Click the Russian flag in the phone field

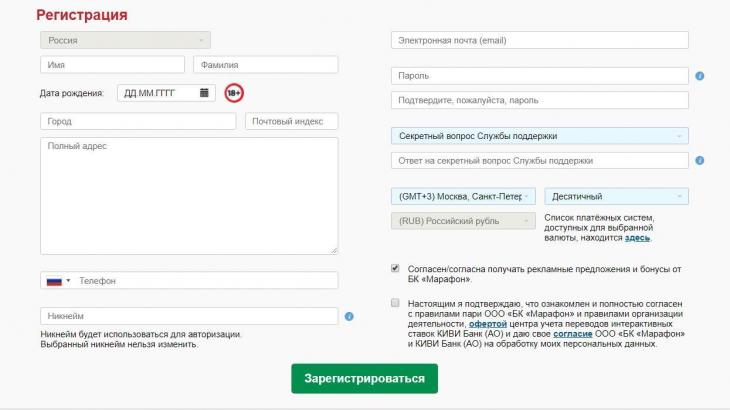[55, 281]
